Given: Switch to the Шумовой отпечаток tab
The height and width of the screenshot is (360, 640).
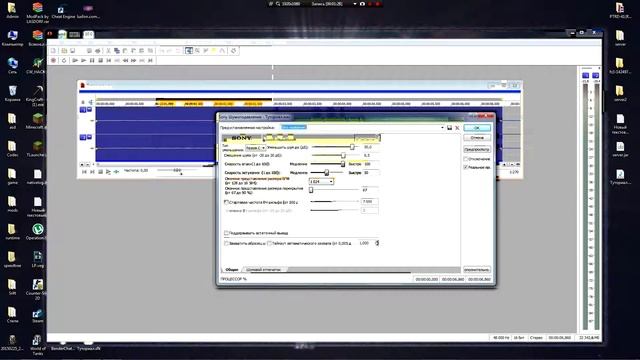Looking at the screenshot, I should pyautogui.click(x=264, y=270).
